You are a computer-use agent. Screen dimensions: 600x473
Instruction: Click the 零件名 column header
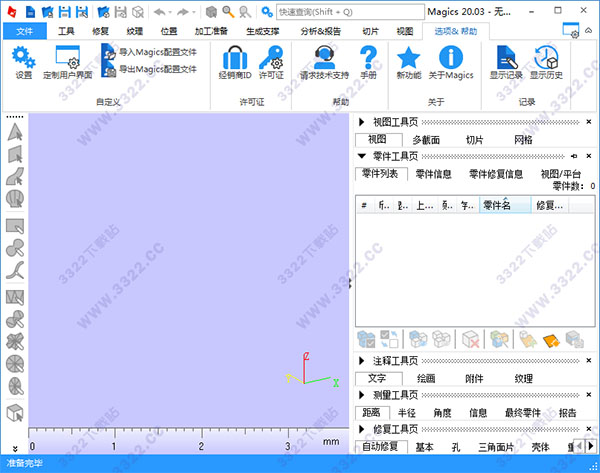pyautogui.click(x=505, y=206)
